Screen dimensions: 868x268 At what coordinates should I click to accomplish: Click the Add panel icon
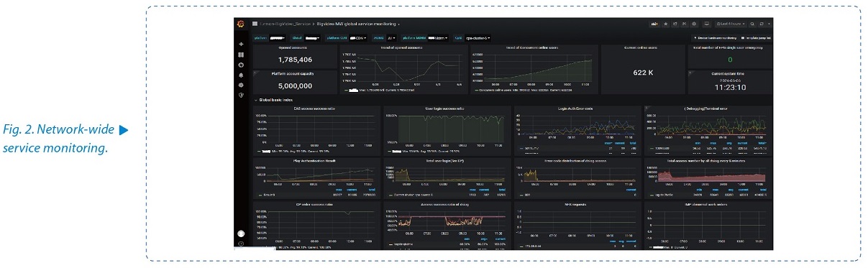654,24
